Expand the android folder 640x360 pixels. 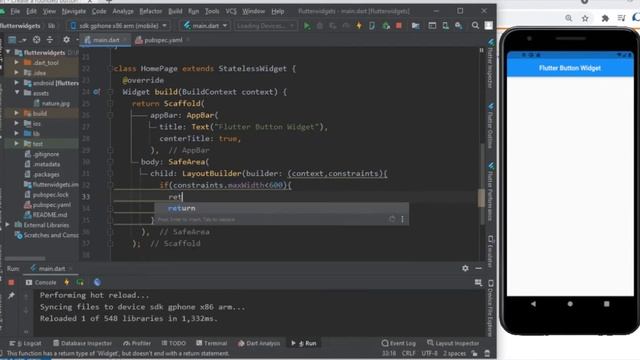(17, 83)
